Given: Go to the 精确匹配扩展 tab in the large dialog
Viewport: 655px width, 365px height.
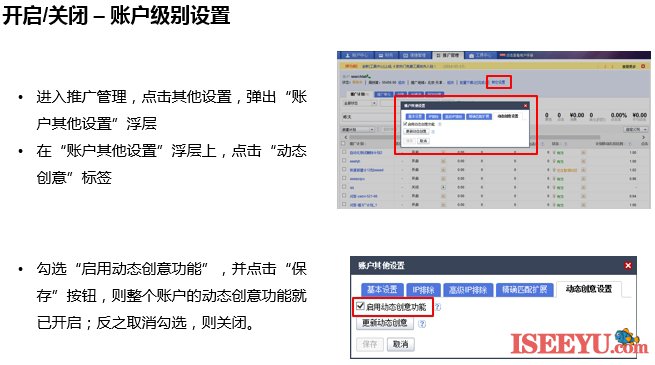Looking at the screenshot, I should coord(525,289).
